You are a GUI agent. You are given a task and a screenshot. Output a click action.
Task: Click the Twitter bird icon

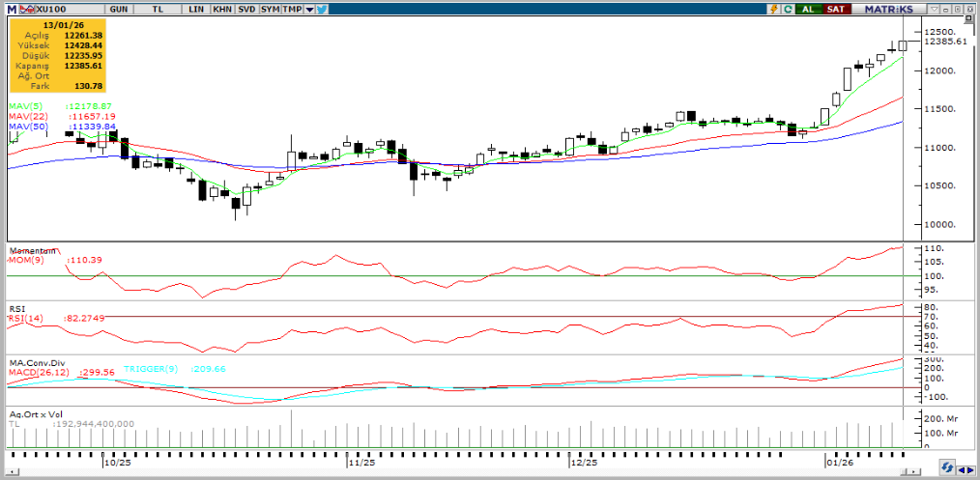pyautogui.click(x=322, y=8)
